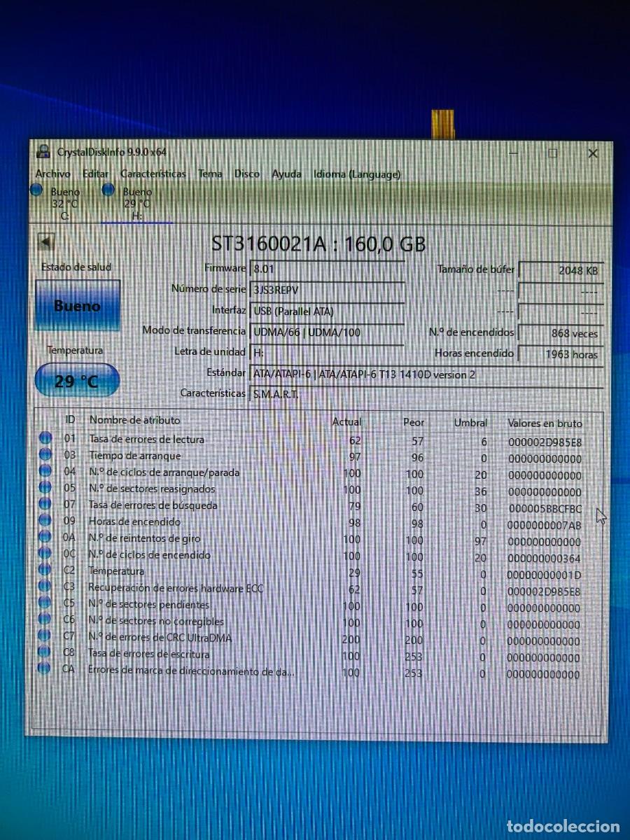
Task: Click blue status dot for attribute C2
Action: click(x=45, y=570)
